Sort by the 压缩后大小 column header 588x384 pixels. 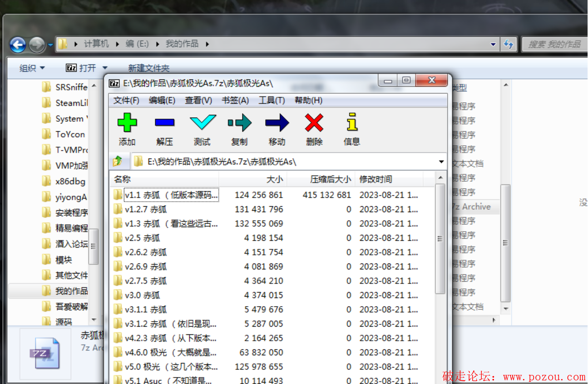point(321,179)
